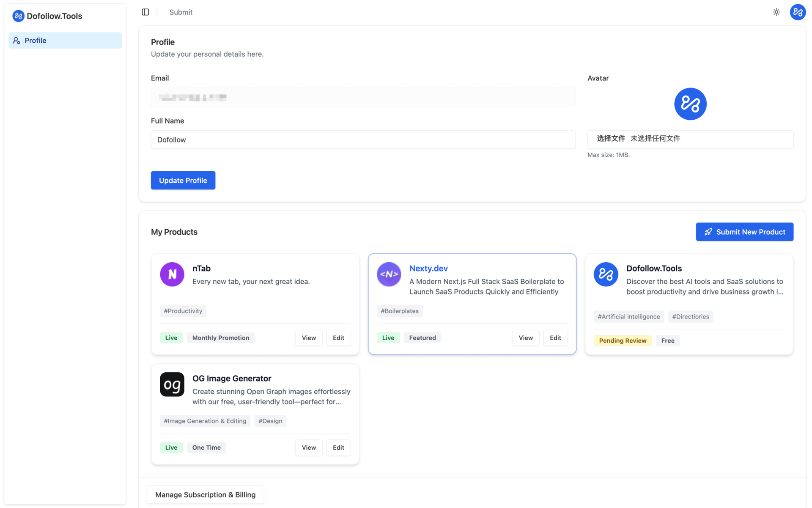Edit the OG Image Generator product
812x508 pixels.
(338, 448)
